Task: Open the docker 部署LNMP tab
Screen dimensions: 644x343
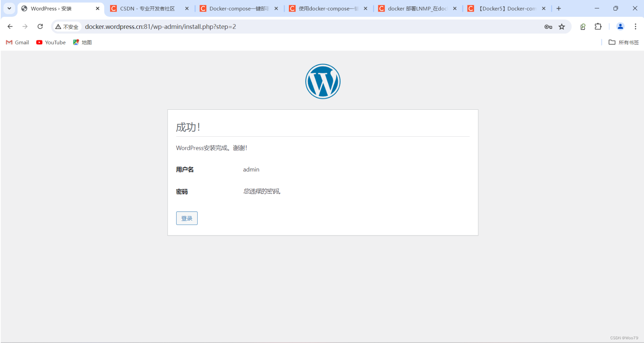Action: pos(415,8)
